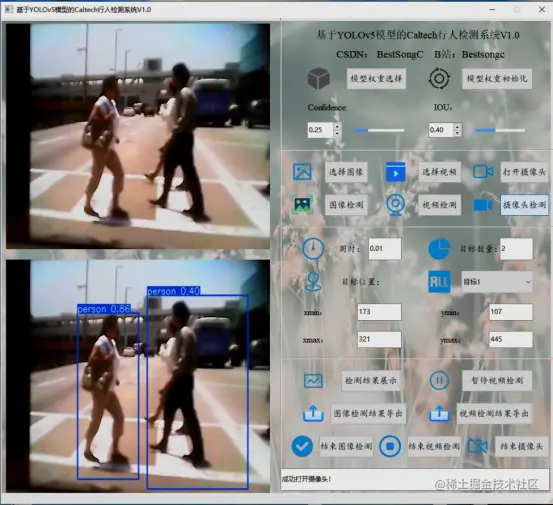Image resolution: width=553 pixels, height=505 pixels.
Task: Click the image detection landscape icon
Action: pos(302,205)
